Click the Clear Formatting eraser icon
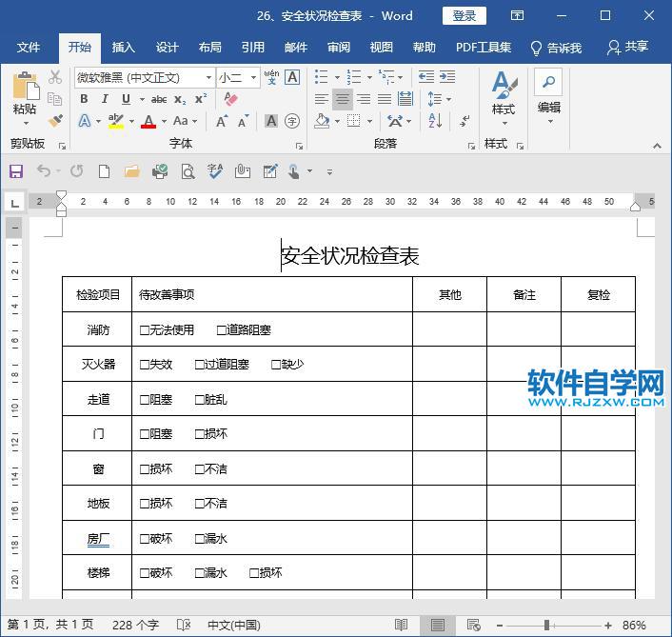 (x=230, y=99)
